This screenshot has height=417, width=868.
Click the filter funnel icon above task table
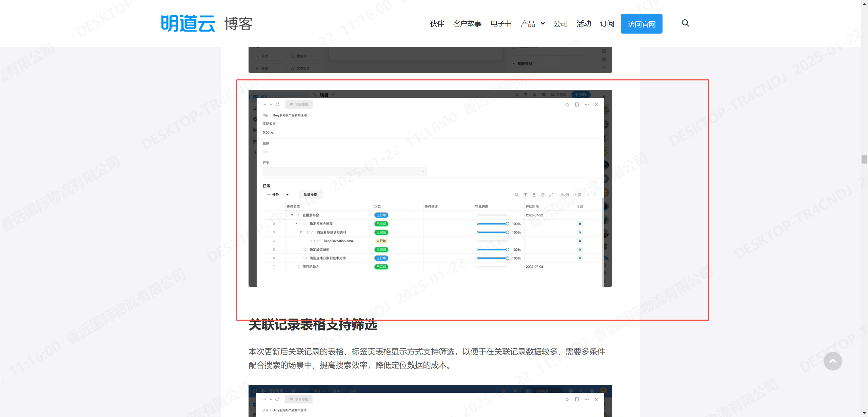(x=525, y=195)
